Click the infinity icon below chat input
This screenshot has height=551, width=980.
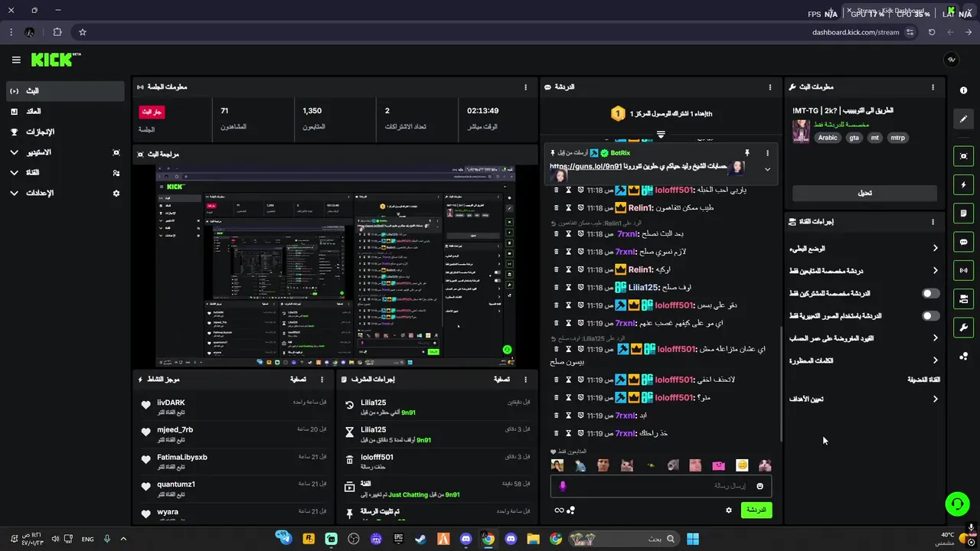559,510
